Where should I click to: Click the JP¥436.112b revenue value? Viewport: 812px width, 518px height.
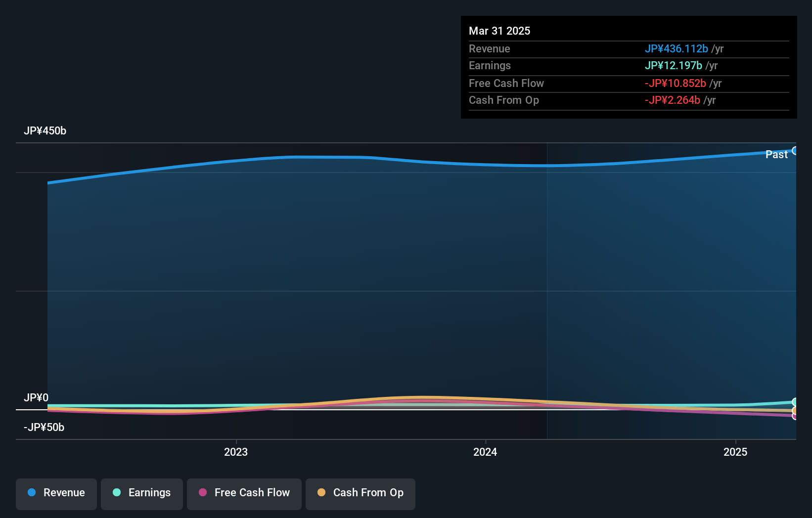coord(676,48)
